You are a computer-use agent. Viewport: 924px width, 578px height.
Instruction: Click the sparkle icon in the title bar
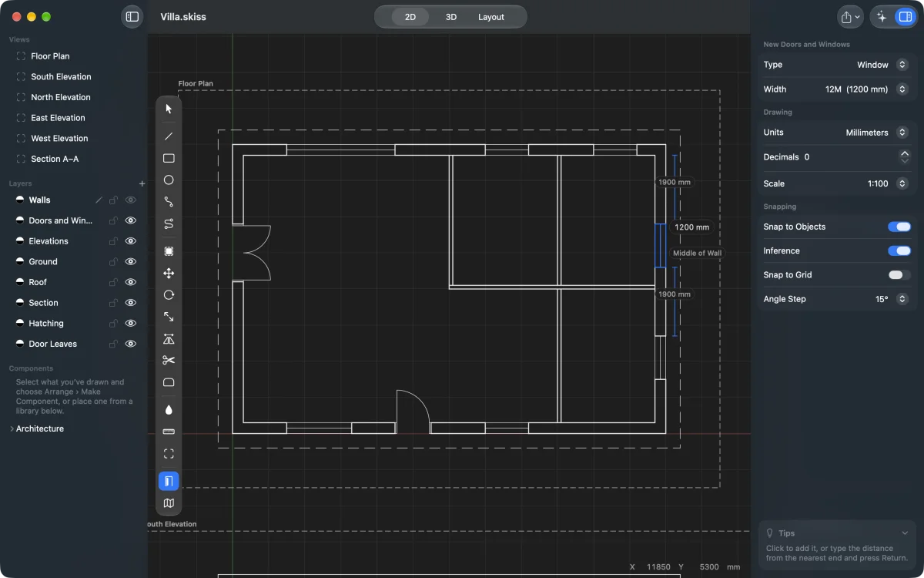(x=882, y=16)
